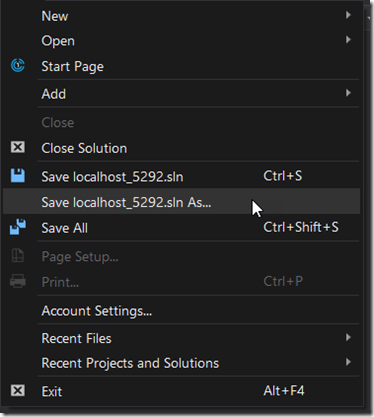The height and width of the screenshot is (417, 374).
Task: Click the Save All double-disk icon
Action: click(18, 227)
